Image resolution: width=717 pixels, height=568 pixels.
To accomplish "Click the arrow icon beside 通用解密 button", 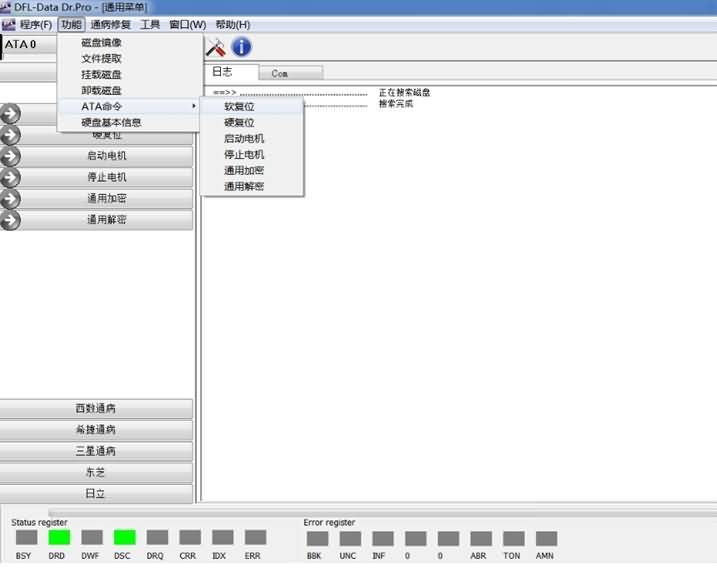I will [11, 220].
